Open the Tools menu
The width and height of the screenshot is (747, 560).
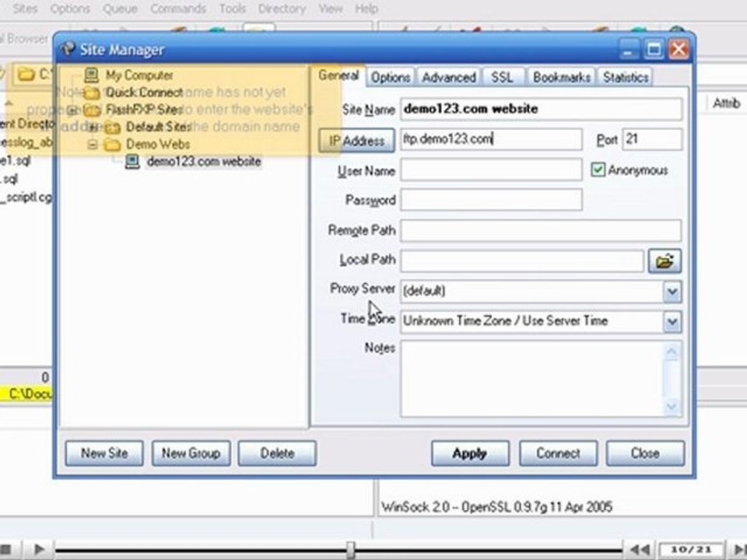pyautogui.click(x=233, y=9)
